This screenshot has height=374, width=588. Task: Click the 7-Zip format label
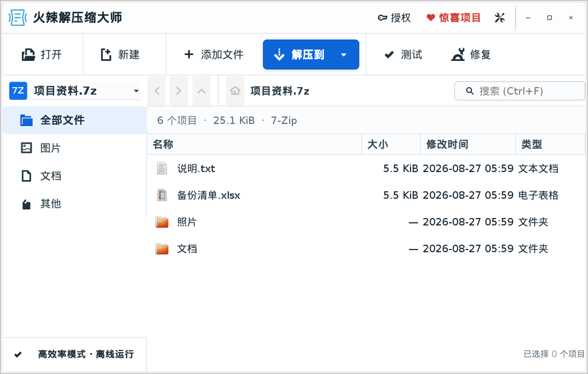click(284, 120)
